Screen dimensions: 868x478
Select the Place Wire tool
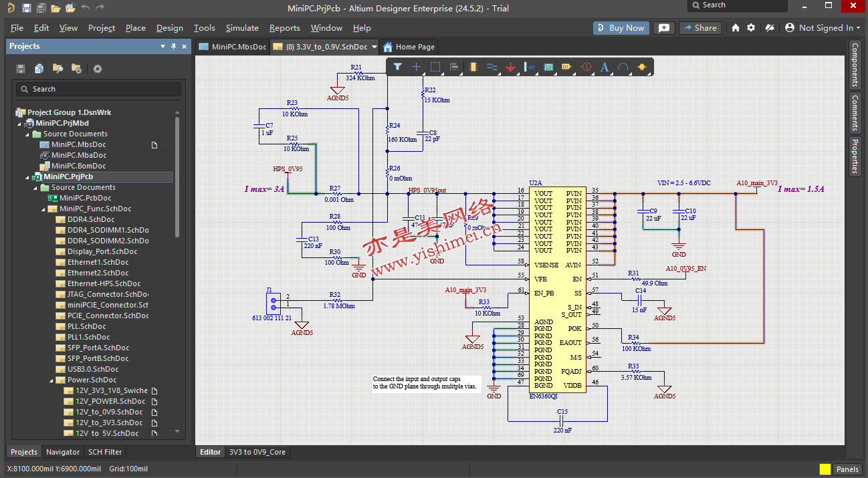[x=492, y=67]
